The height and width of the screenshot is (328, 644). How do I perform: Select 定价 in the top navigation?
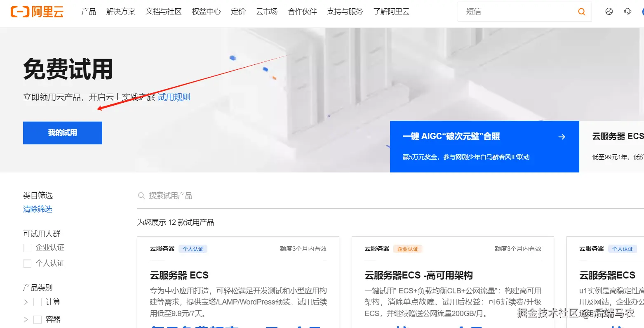click(x=238, y=12)
